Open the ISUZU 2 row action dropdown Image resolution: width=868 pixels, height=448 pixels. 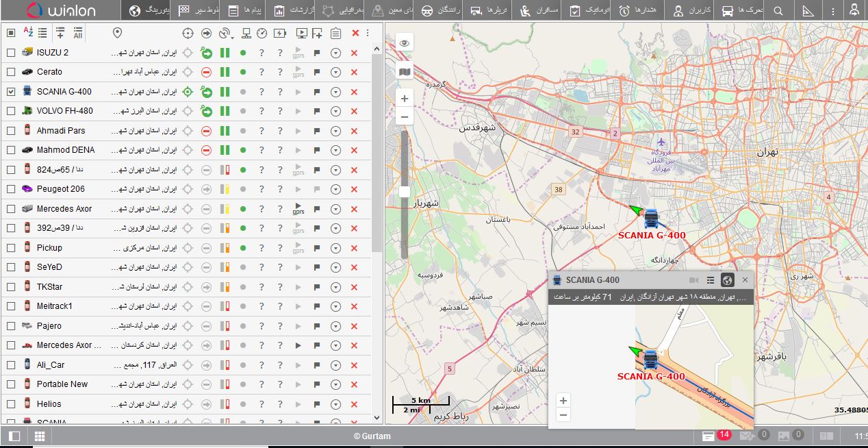tap(335, 53)
